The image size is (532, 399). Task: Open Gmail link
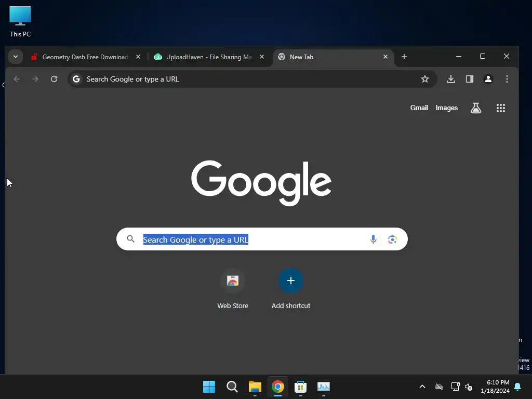pyautogui.click(x=419, y=108)
